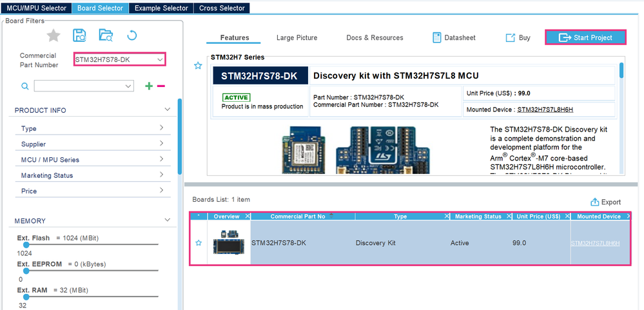
Task: Click the ACTIVE status badge
Action: (x=236, y=97)
